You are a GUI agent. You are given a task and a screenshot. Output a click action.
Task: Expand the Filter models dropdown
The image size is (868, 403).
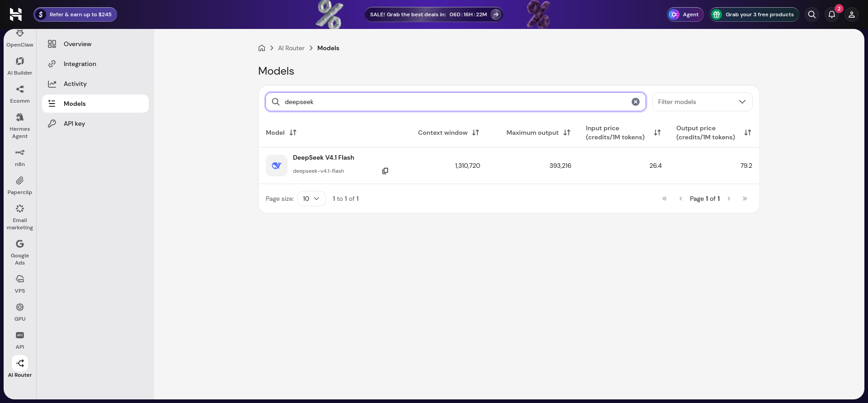(703, 102)
